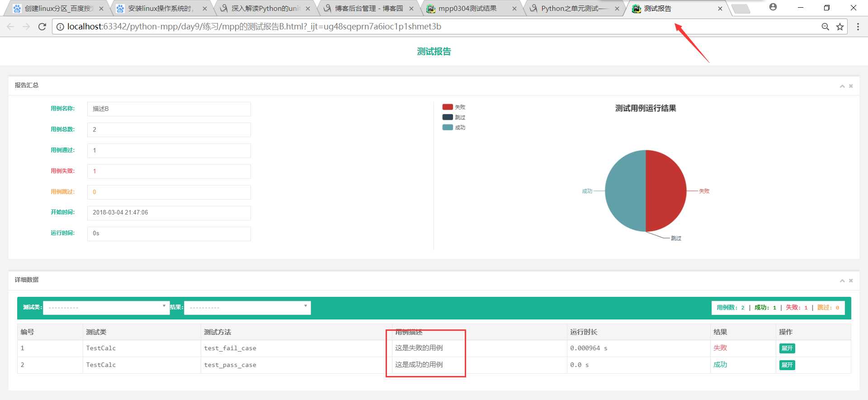The height and width of the screenshot is (400, 868).
Task: Open the Chrome user profile icon
Action: pyautogui.click(x=773, y=7)
